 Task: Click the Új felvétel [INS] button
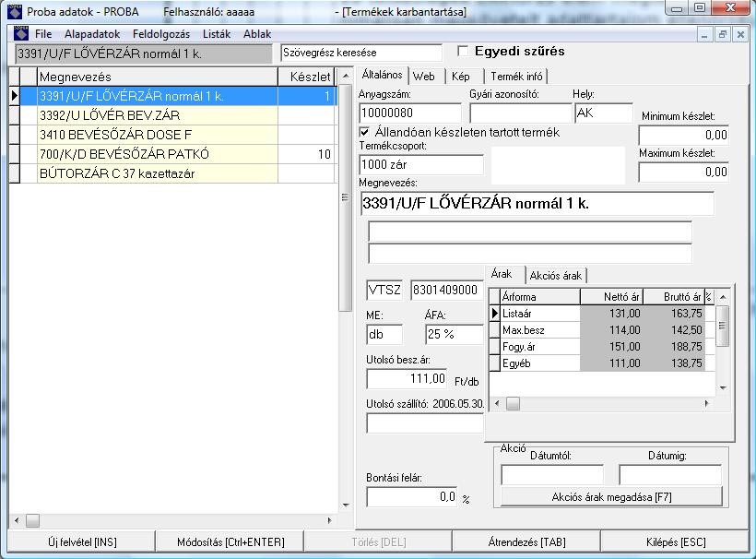coord(82,542)
